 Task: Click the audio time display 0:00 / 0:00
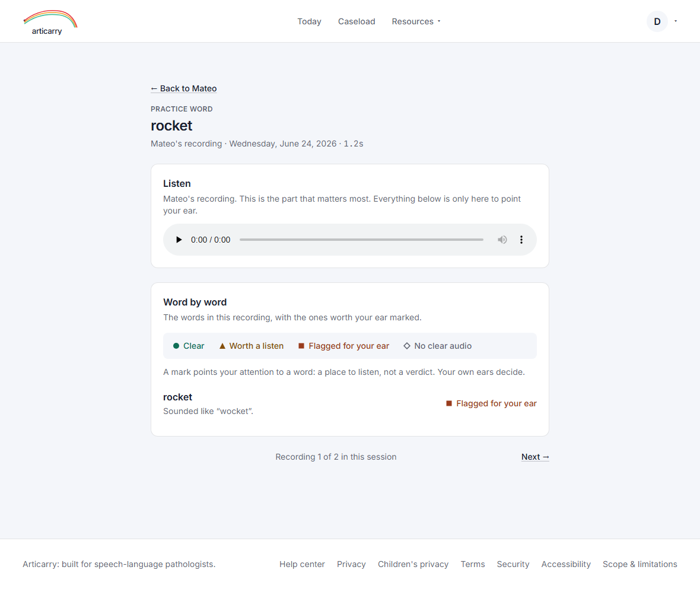click(211, 240)
